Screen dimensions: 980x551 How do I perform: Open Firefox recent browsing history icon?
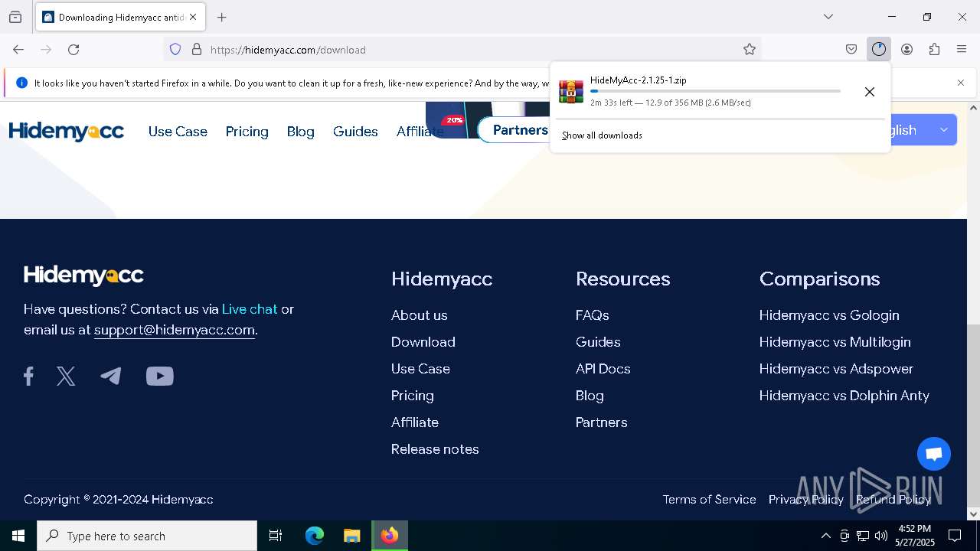[x=15, y=17]
